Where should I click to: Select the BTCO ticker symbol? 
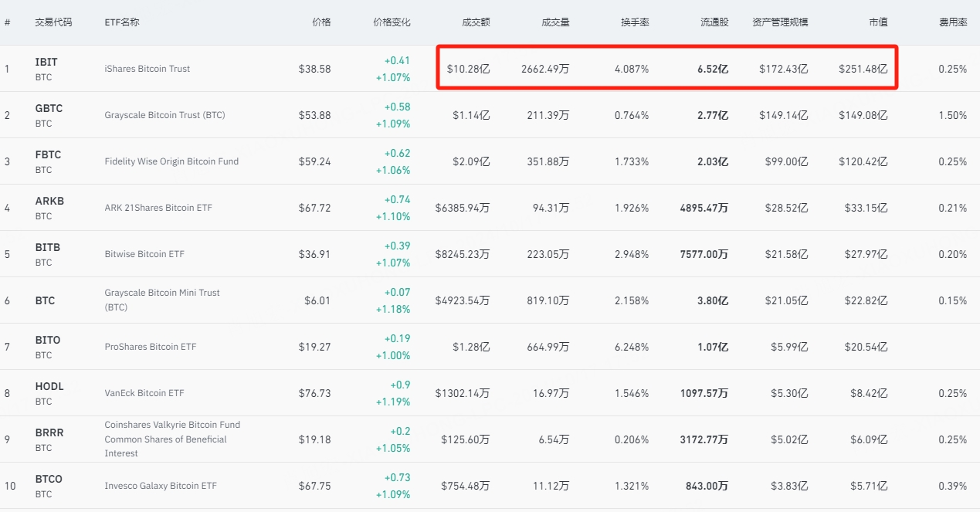point(49,479)
